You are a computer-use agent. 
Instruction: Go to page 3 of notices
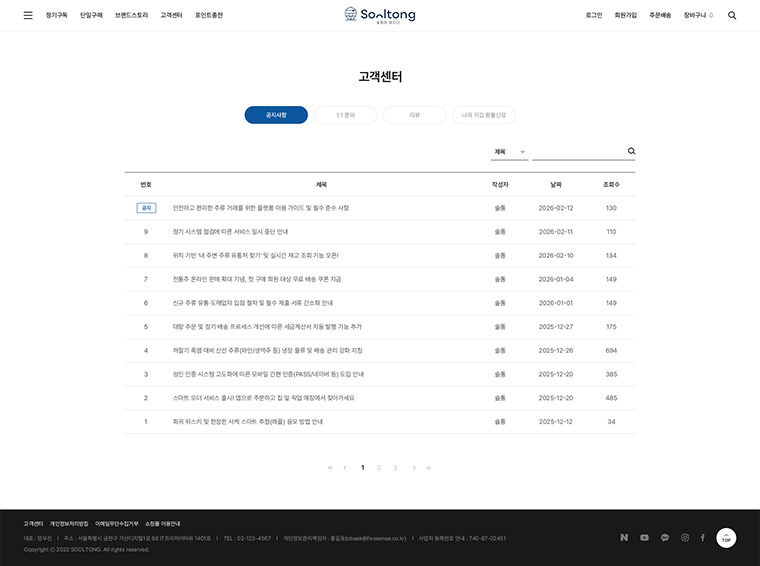point(395,468)
